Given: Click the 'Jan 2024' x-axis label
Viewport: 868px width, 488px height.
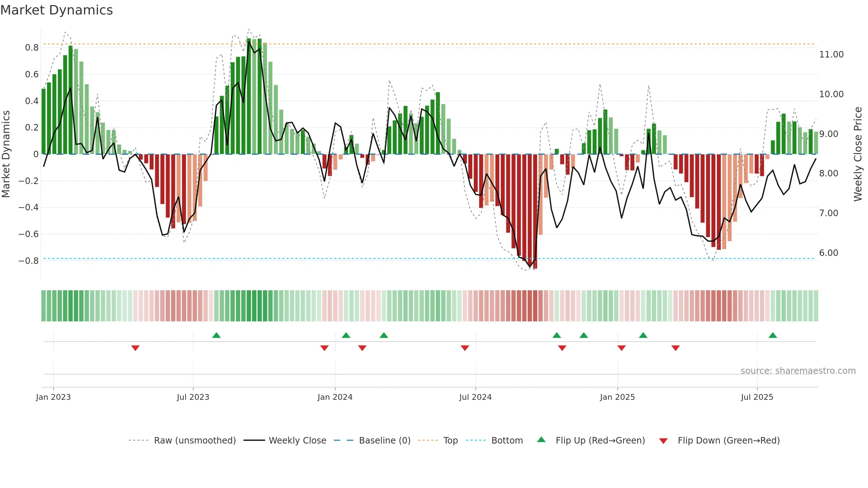Looking at the screenshot, I should [x=335, y=397].
